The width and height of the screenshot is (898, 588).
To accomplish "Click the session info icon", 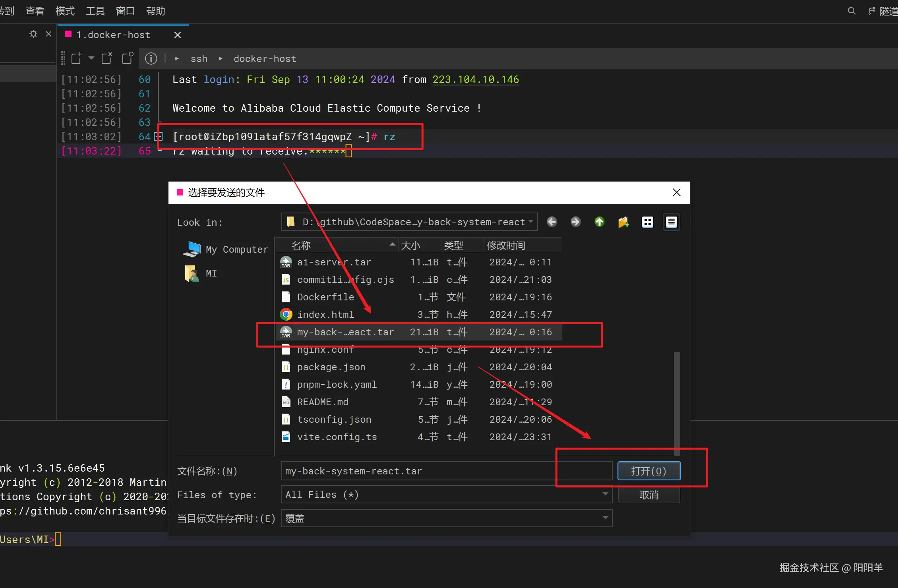I will click(151, 59).
